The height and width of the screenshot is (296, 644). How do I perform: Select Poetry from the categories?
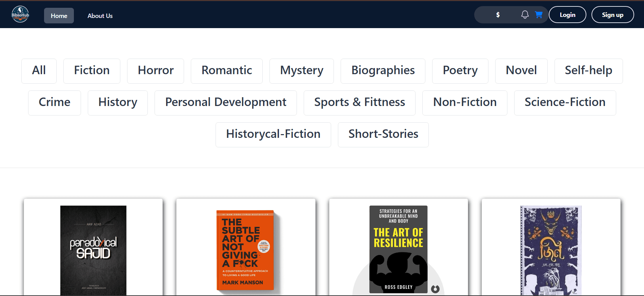pos(460,71)
